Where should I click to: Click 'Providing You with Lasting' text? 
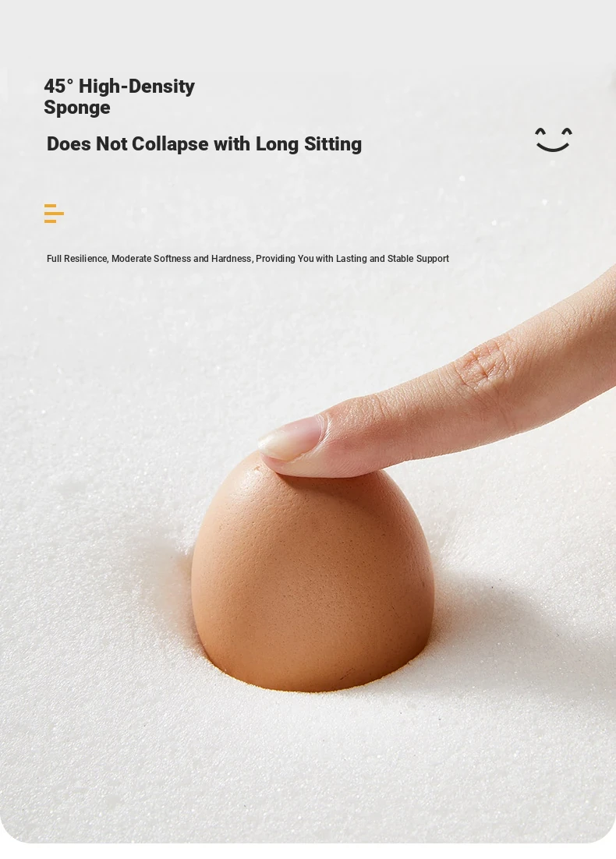[311, 259]
